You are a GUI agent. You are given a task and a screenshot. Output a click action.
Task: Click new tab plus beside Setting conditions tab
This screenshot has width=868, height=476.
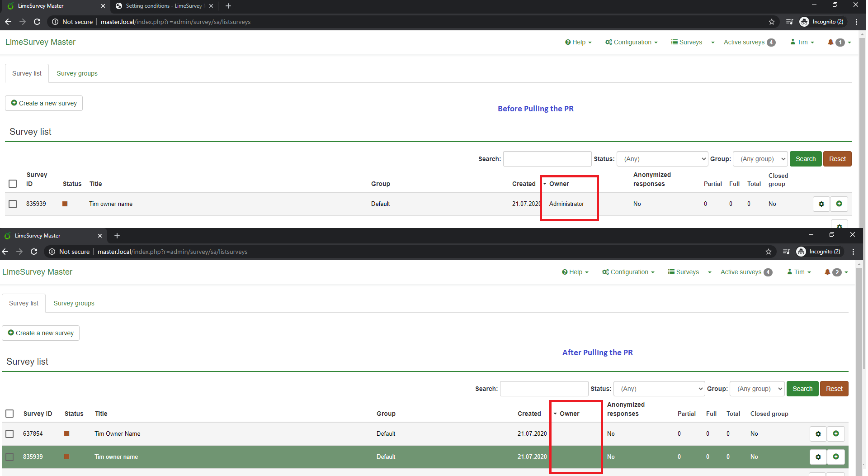[228, 6]
